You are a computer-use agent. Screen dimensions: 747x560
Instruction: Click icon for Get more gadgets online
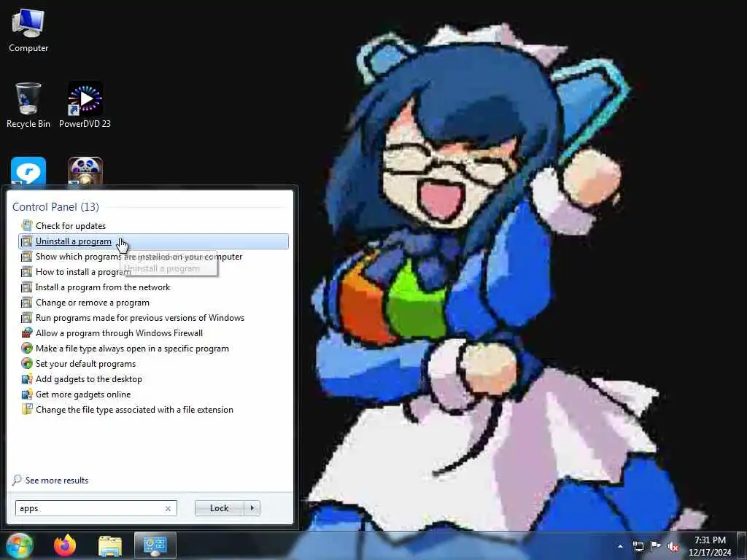27,394
